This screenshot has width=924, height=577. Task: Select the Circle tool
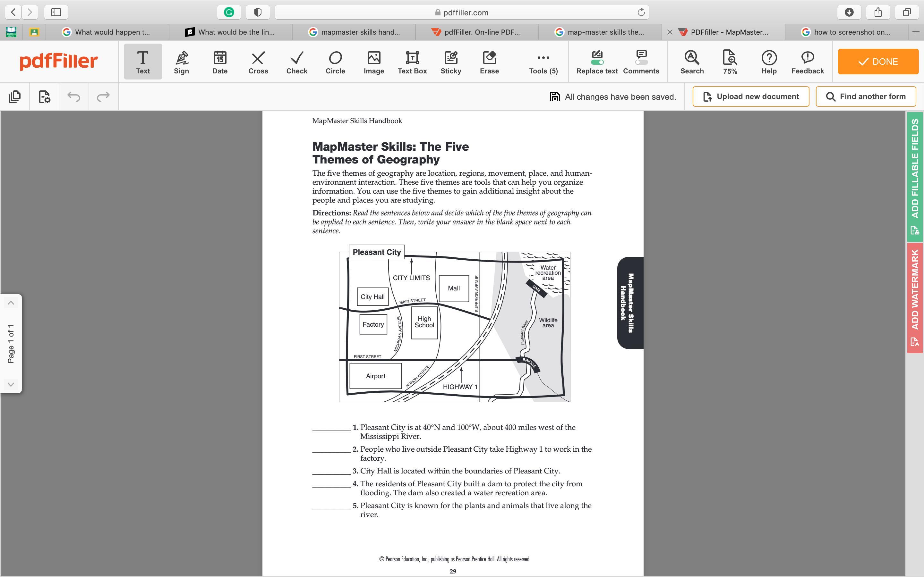(x=335, y=62)
